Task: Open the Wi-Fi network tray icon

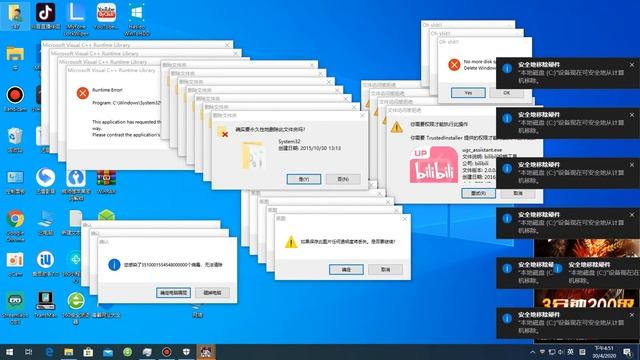Action: 542,352
